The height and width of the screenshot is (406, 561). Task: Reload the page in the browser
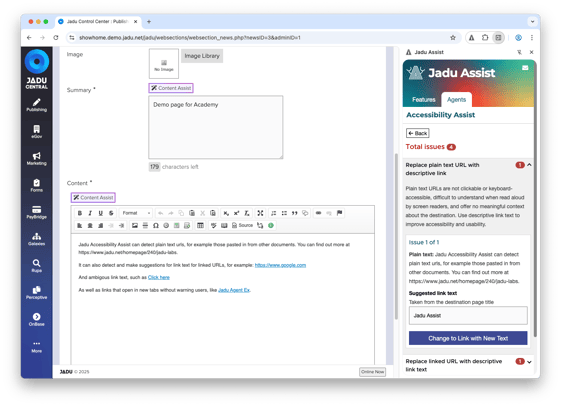tap(56, 38)
